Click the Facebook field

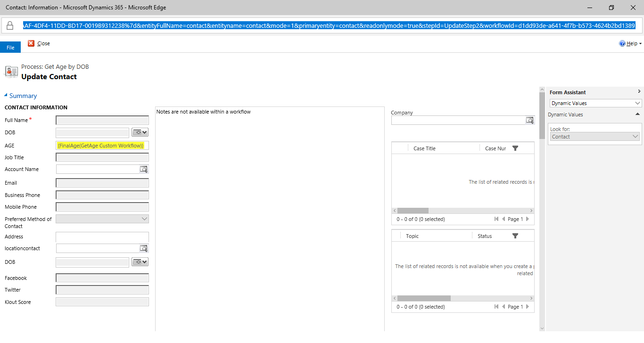point(102,278)
